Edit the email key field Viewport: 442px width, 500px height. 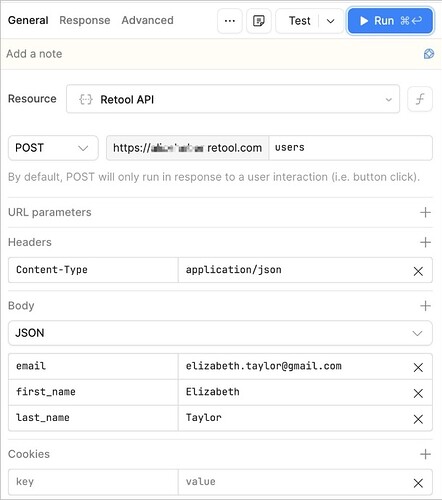tap(93, 366)
